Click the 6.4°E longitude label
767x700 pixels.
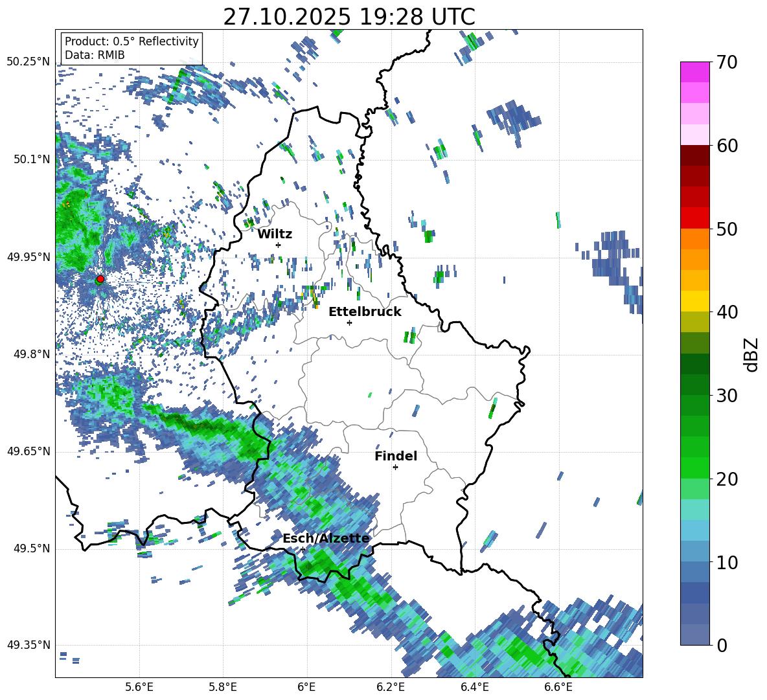[x=474, y=687]
